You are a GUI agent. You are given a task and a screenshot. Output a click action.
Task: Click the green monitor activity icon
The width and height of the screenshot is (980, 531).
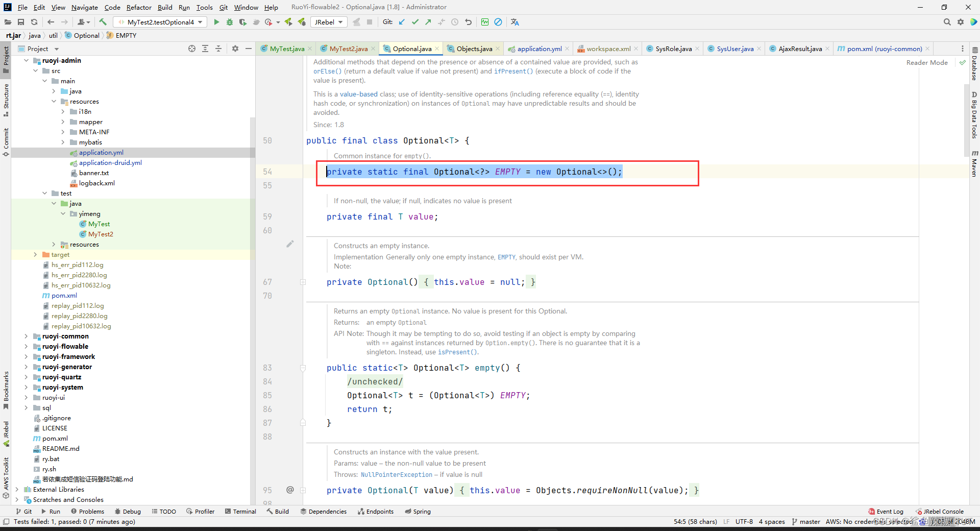click(x=485, y=22)
